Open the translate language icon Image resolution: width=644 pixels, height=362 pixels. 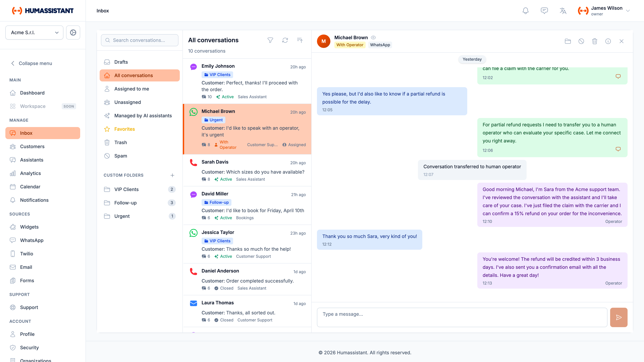coord(563,11)
